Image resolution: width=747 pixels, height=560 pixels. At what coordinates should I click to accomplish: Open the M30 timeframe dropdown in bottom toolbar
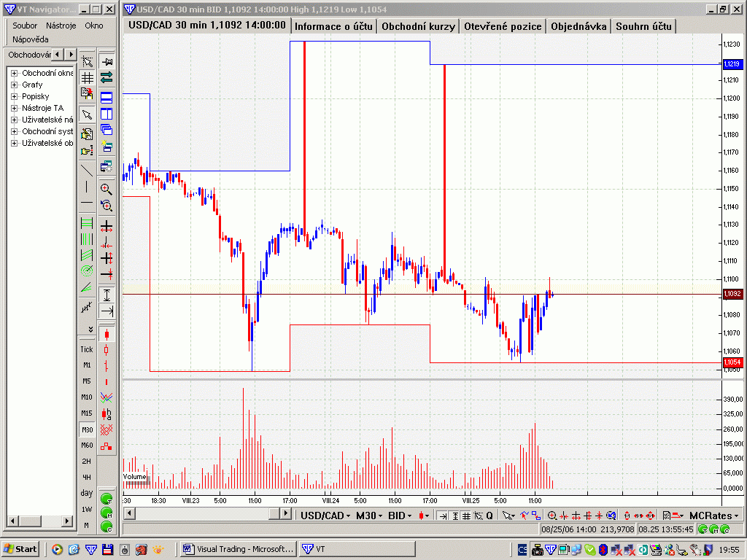[369, 516]
